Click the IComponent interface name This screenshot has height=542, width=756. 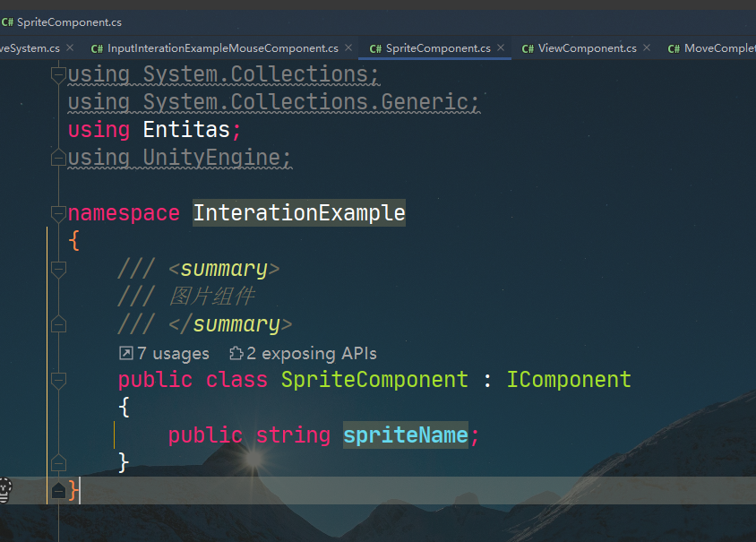coord(569,380)
